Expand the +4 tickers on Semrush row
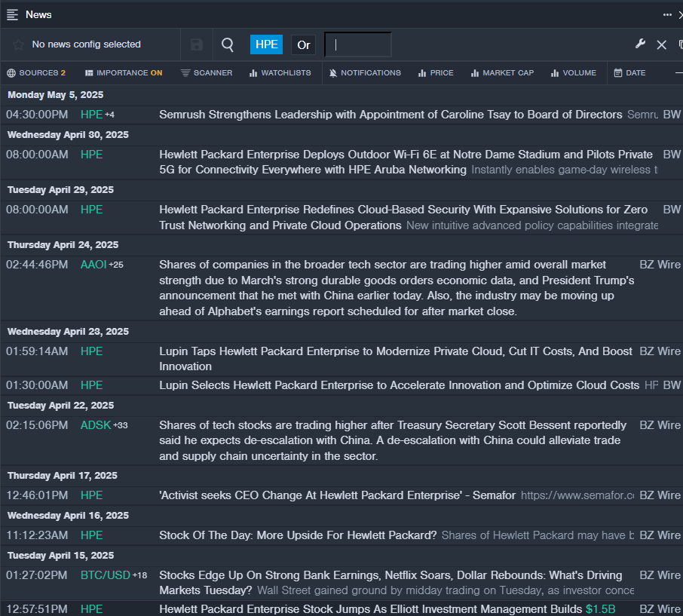 tap(109, 115)
